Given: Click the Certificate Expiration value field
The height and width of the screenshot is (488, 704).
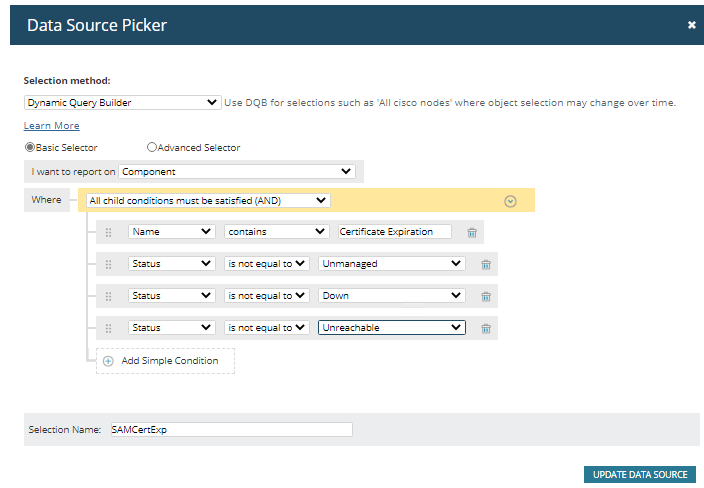Looking at the screenshot, I should [394, 232].
